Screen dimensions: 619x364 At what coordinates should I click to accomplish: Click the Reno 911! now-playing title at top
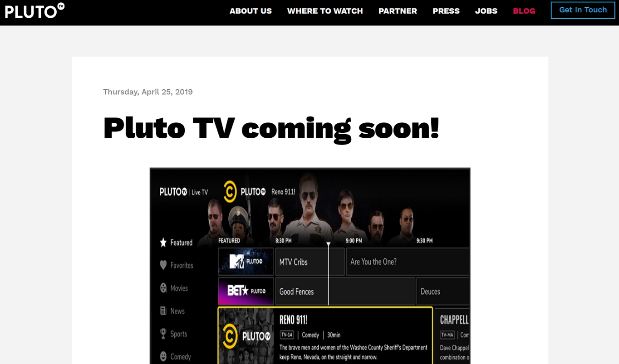coord(283,192)
